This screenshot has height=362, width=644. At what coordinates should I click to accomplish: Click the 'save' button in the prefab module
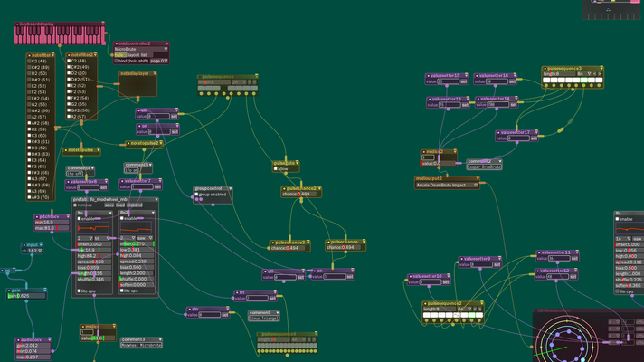tap(109, 205)
